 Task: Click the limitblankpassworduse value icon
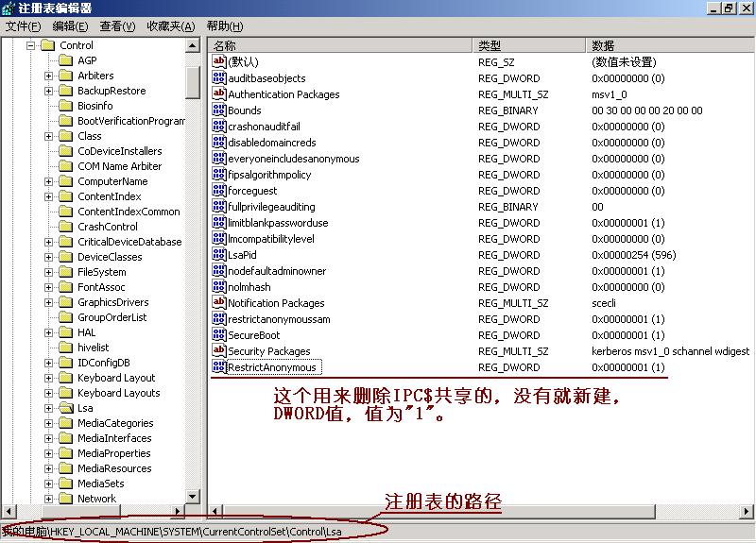tap(219, 222)
